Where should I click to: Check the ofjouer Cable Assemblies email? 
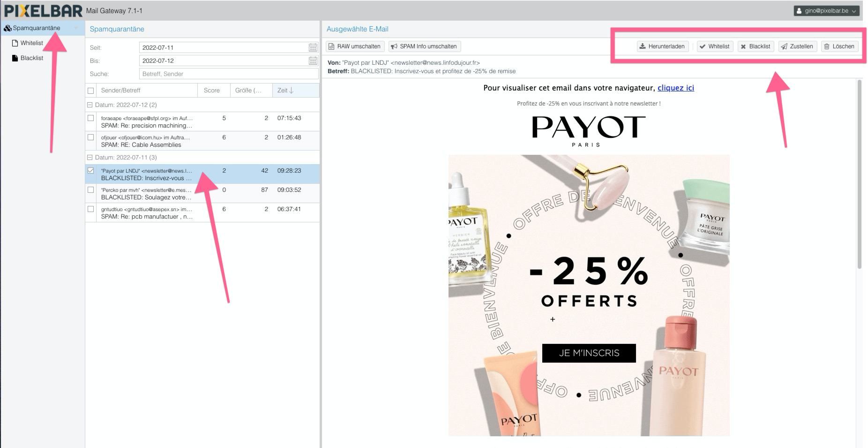(91, 137)
